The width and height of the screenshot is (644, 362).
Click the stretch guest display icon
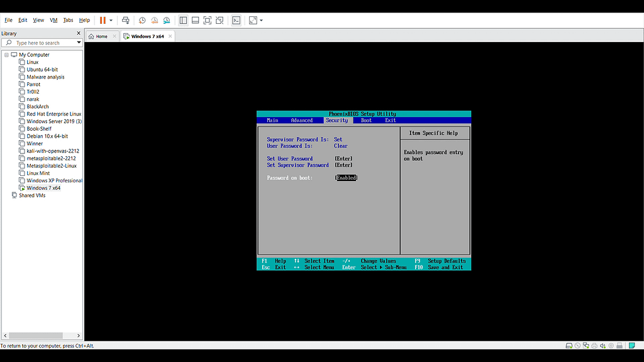click(253, 20)
